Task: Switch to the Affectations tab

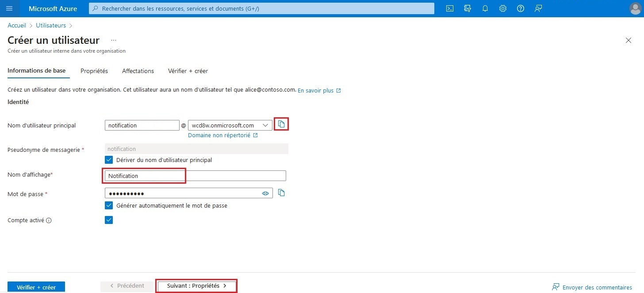Action: click(x=138, y=71)
